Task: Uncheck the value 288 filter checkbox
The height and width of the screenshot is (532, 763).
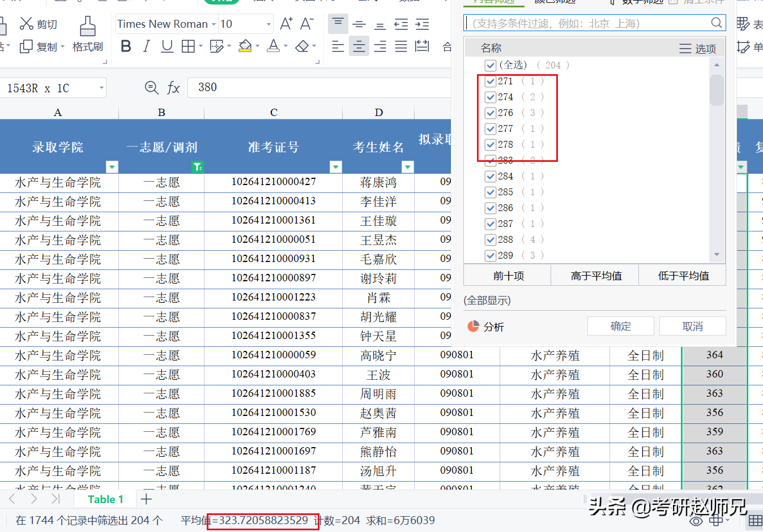Action: (490, 239)
